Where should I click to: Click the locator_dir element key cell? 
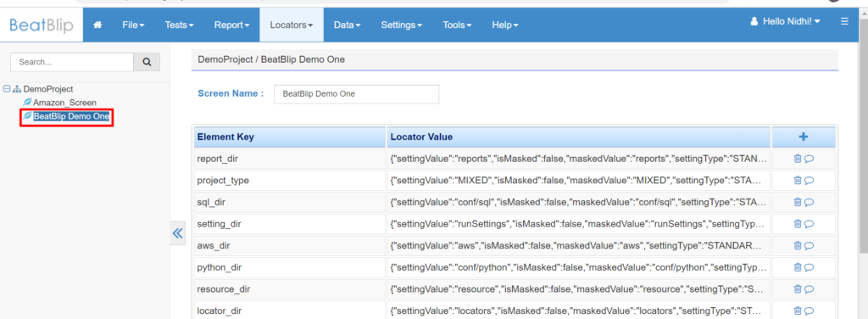tap(290, 311)
